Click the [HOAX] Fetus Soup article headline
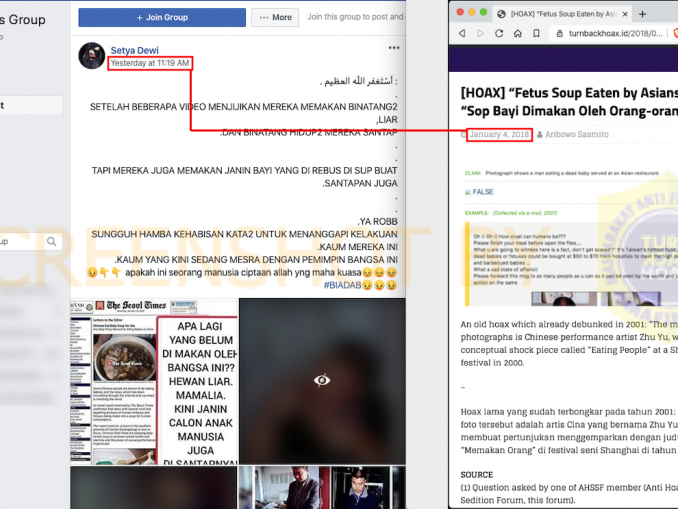The image size is (678, 509). click(569, 102)
